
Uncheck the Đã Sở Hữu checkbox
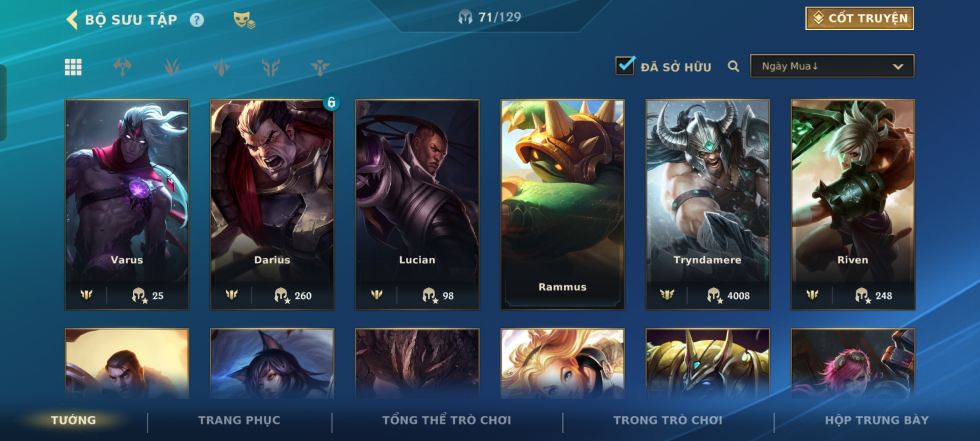click(625, 65)
